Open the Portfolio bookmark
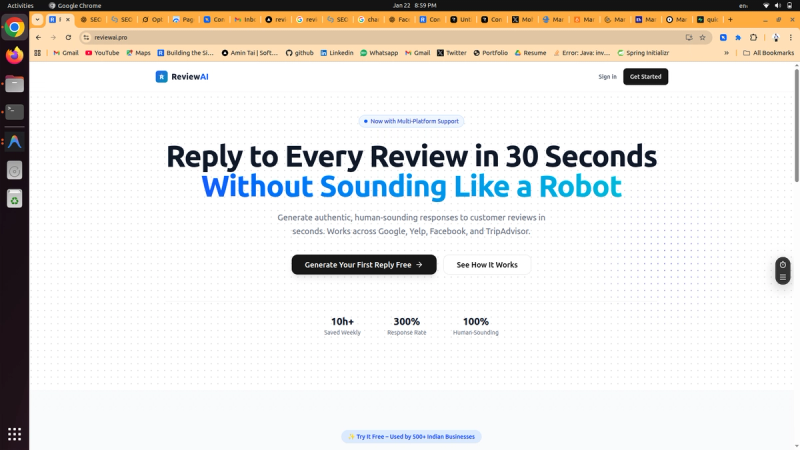Image resolution: width=800 pixels, height=450 pixels. point(490,53)
